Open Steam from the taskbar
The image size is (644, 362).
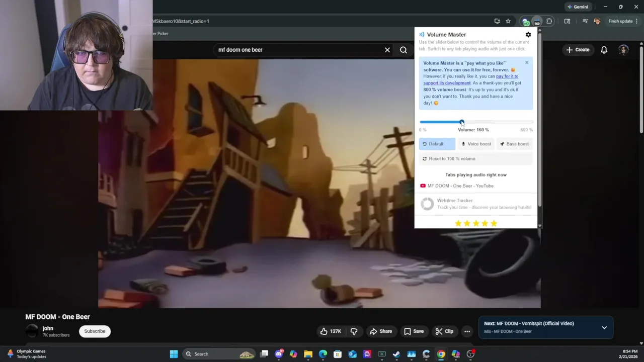point(396,354)
